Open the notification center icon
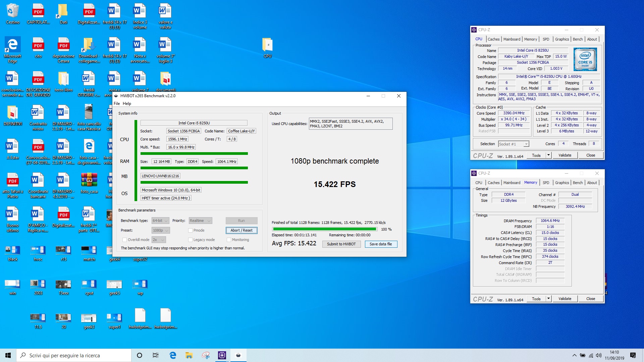The image size is (644, 362). coord(633,355)
